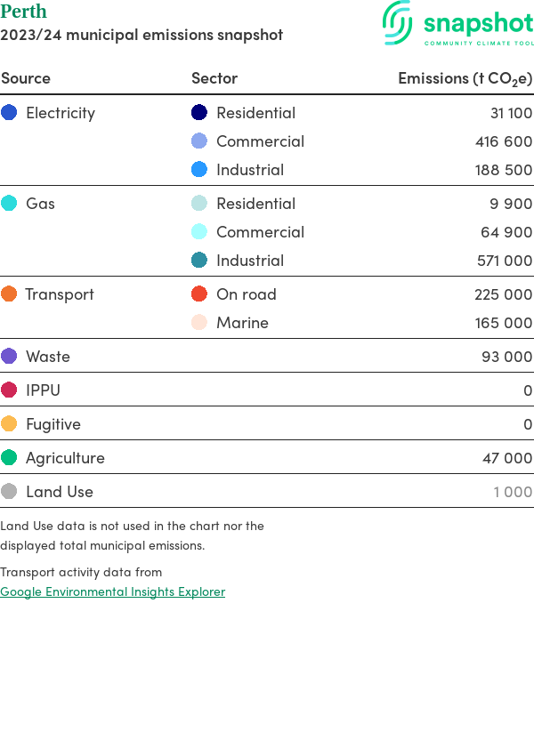Click the turquoise Gas source dot
The height and width of the screenshot is (756, 534).
(x=9, y=204)
